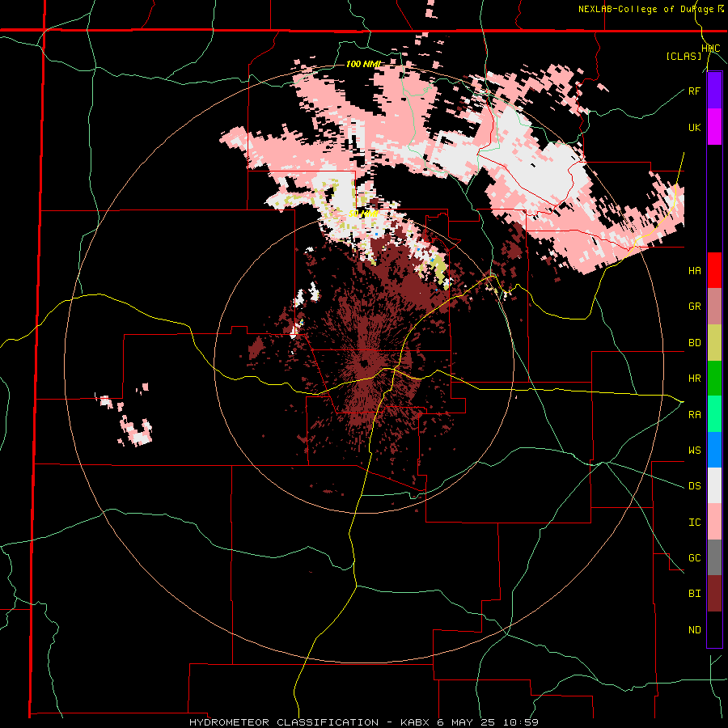Click the purple RF legend color swatch
728x728 pixels.
[x=714, y=91]
